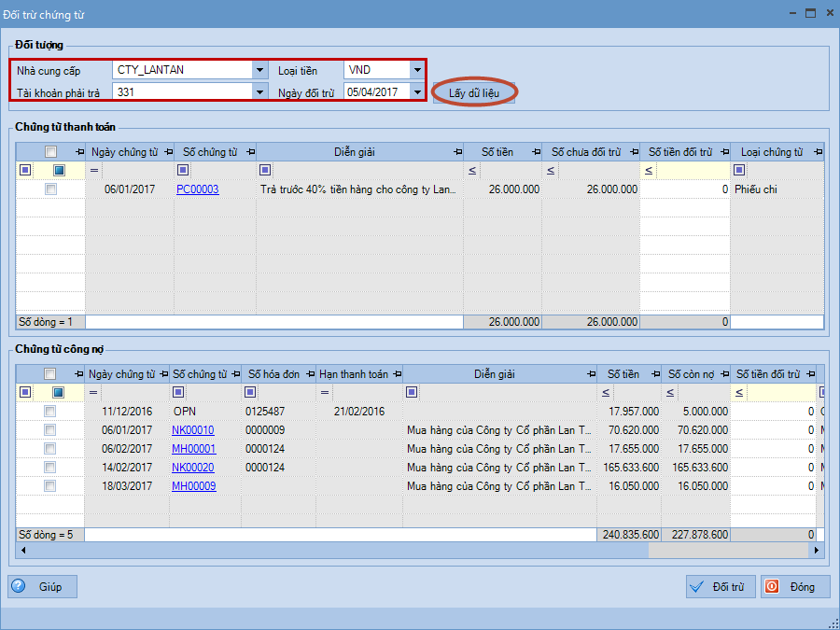This screenshot has width=840, height=630.
Task: Check the row checkbox for voucher NK00010
Action: tap(50, 430)
